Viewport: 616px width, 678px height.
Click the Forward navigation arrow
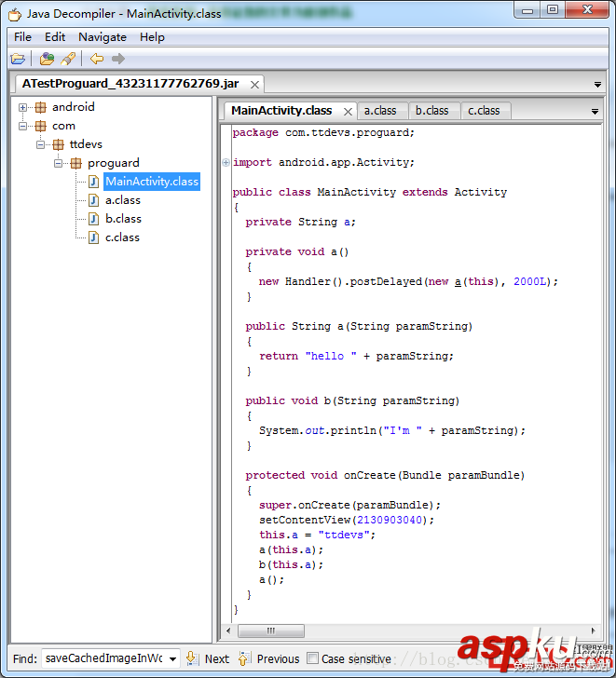(x=118, y=59)
